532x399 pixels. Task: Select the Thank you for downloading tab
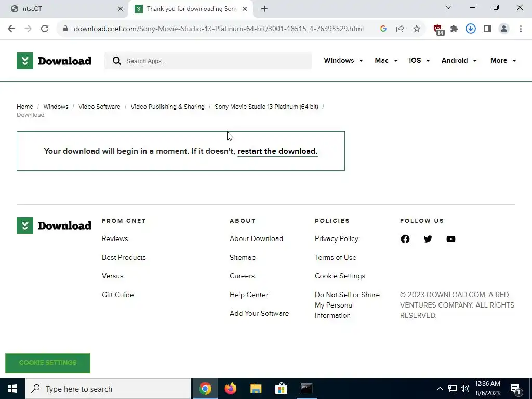[x=189, y=9]
